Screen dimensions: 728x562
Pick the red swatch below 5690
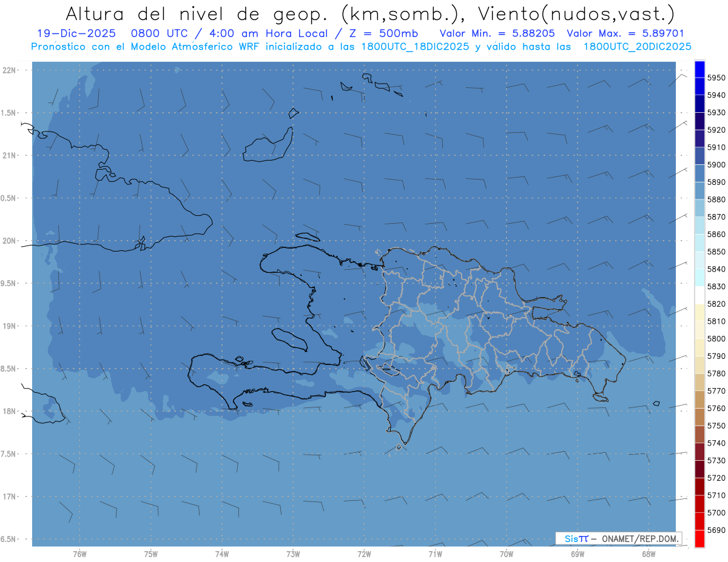[699, 538]
